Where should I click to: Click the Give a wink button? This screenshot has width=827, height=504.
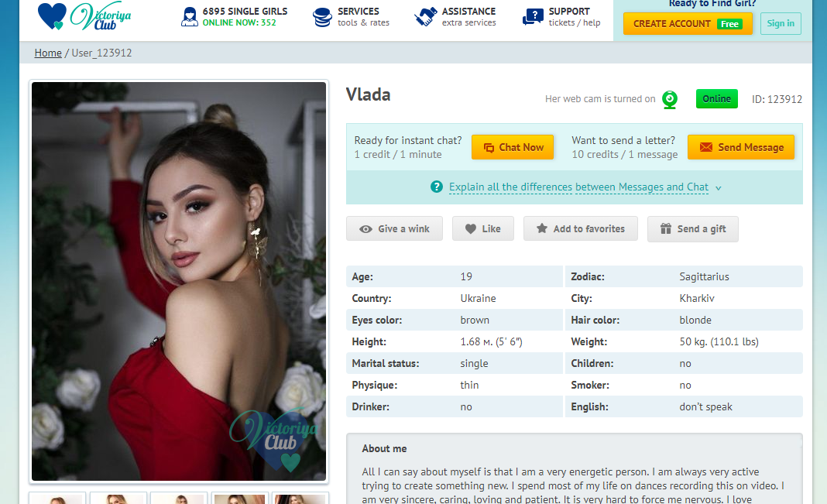click(x=394, y=229)
